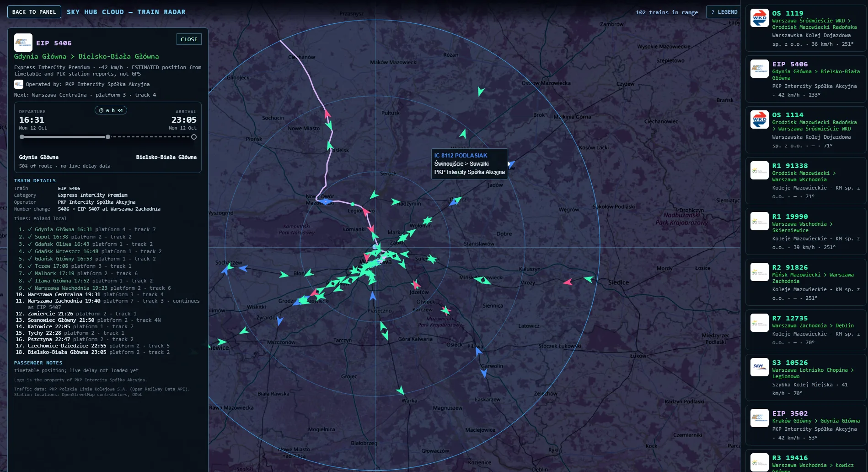Click the blue train marker near Piaseczno
Image resolution: width=868 pixels, height=472 pixels.
373,296
